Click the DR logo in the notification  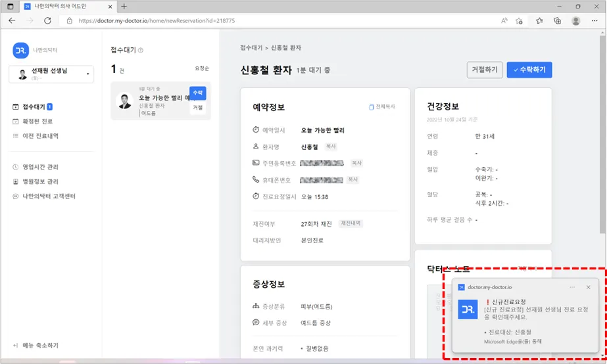tap(468, 309)
